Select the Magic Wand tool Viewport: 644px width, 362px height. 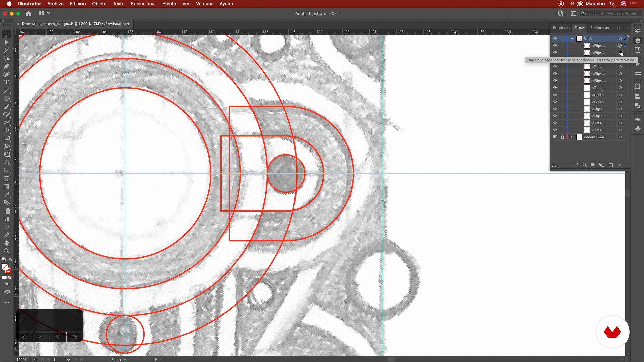click(x=6, y=50)
